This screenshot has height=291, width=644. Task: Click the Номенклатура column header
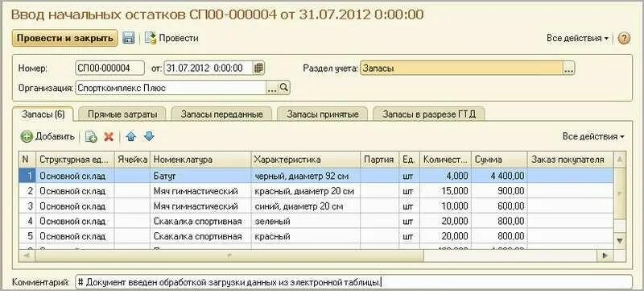[x=200, y=160]
